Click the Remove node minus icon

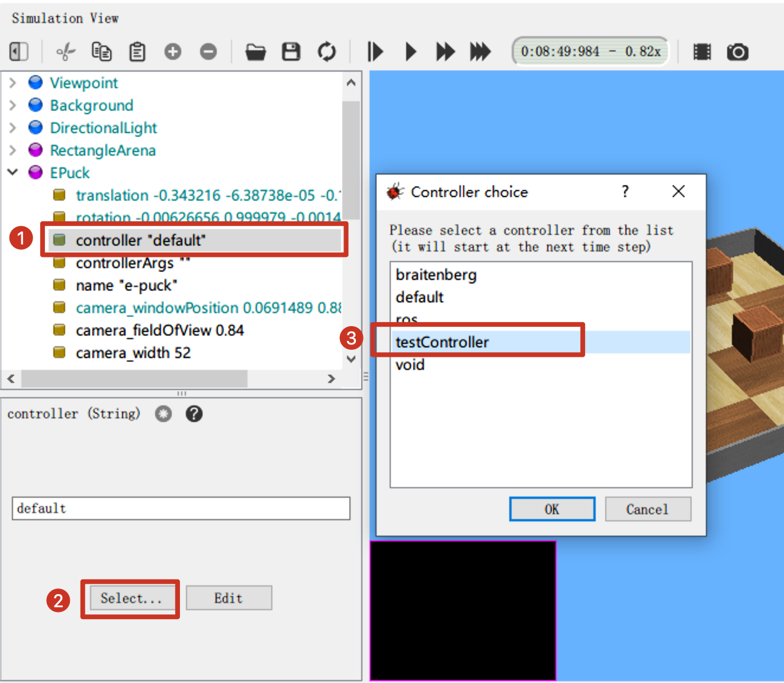[x=208, y=52]
